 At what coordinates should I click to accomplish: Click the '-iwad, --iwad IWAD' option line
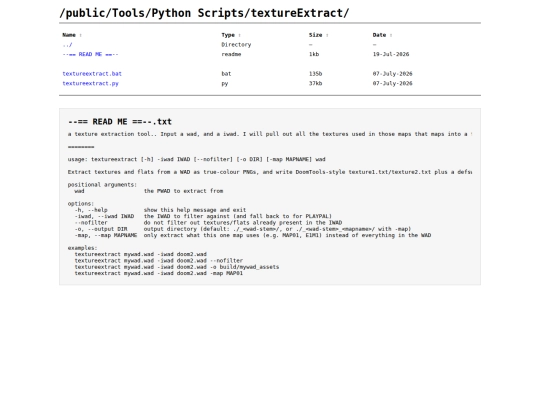[x=203, y=216]
